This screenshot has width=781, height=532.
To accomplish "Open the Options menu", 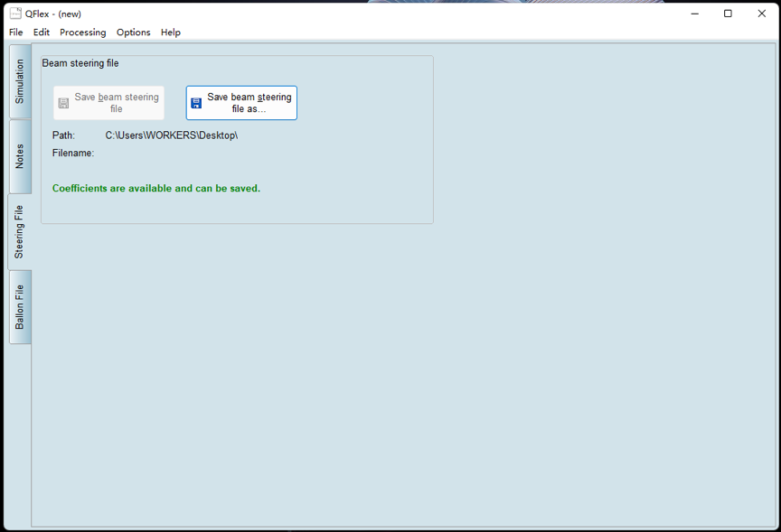I will (134, 33).
